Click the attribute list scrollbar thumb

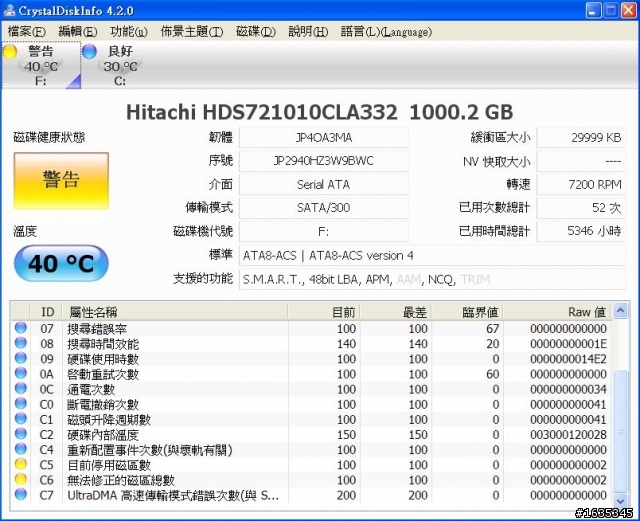pyautogui.click(x=620, y=432)
